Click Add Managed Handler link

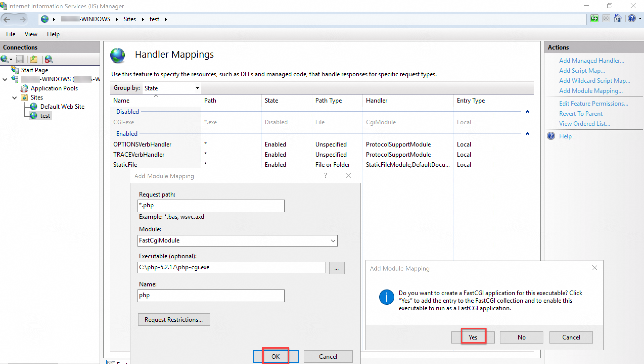tap(591, 61)
